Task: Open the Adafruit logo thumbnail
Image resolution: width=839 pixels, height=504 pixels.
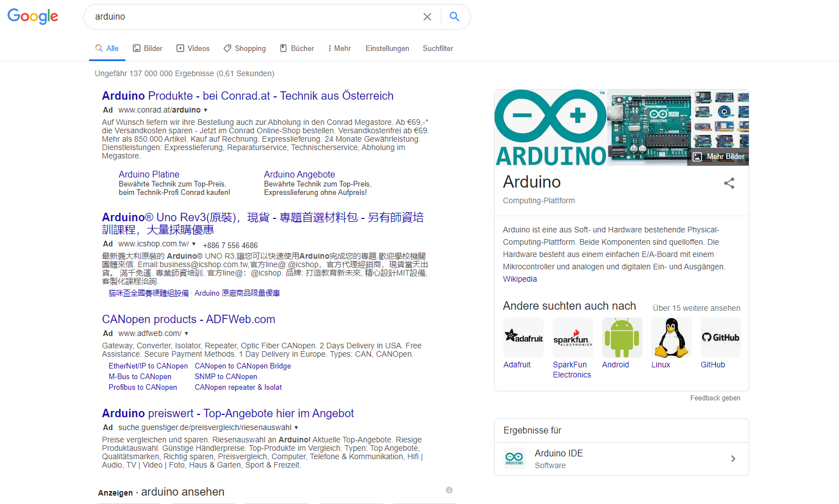Action: [524, 338]
